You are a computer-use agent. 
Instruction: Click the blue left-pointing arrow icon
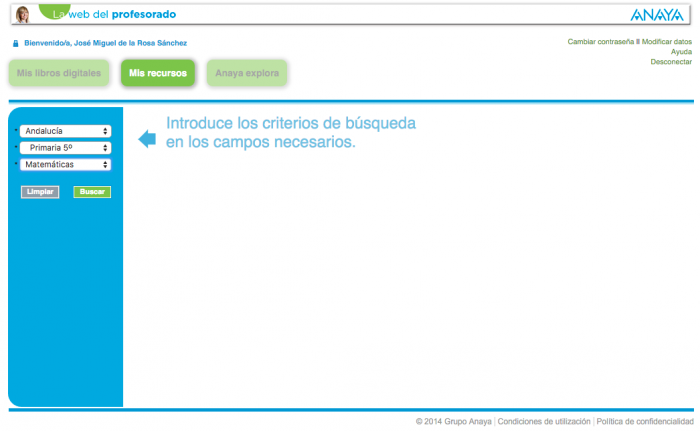coord(147,139)
